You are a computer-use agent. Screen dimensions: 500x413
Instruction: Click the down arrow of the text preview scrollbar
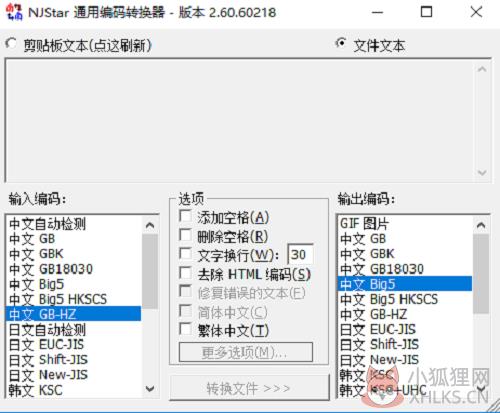pos(482,172)
